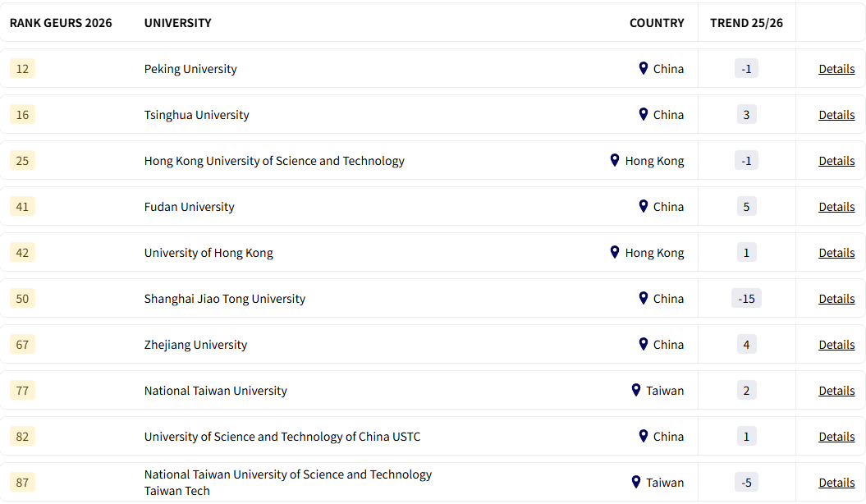Select the pin icon next to Hong Kong for HKUST
Screen dimensions: 866x504
tap(614, 160)
